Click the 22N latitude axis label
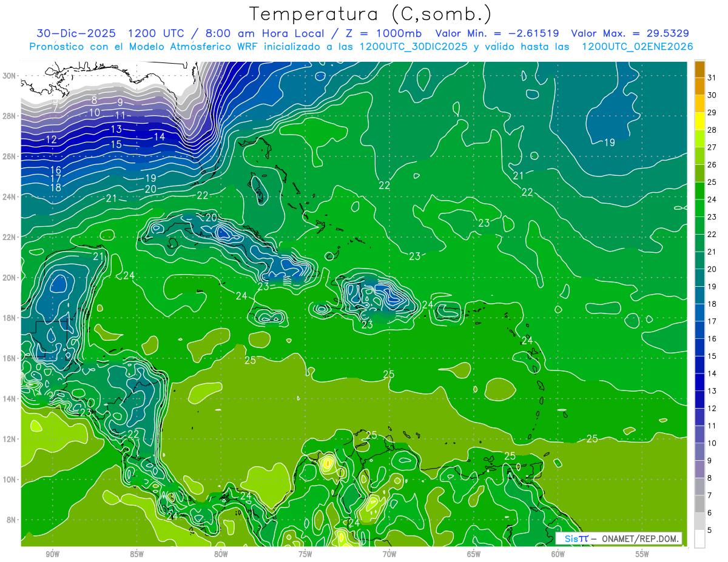This screenshot has width=728, height=562. tap(9, 237)
